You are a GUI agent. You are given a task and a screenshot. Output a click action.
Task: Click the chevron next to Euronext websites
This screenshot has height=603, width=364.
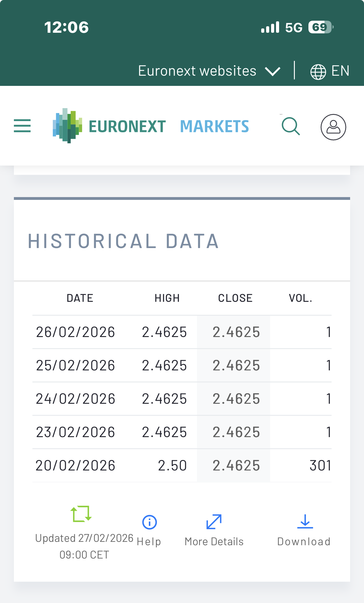tap(273, 72)
